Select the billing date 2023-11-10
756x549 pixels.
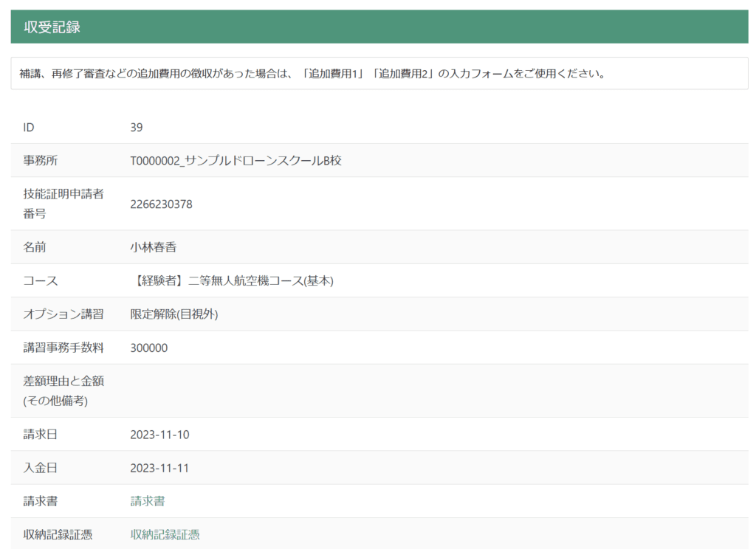pos(159,435)
